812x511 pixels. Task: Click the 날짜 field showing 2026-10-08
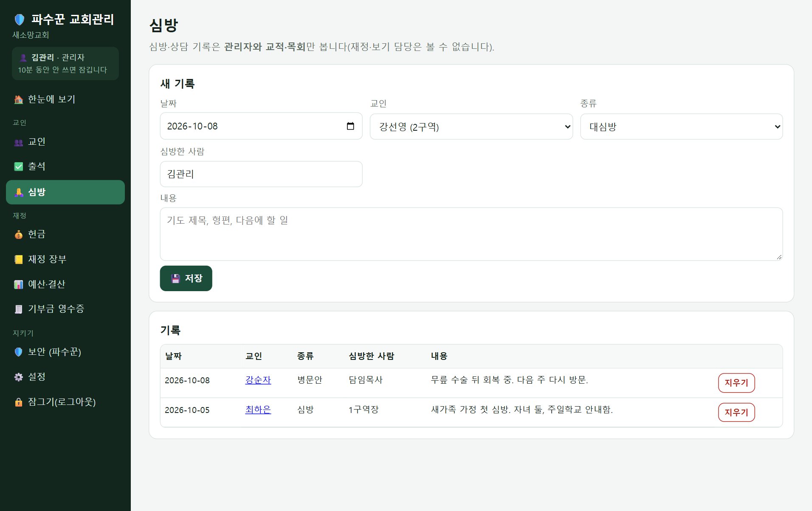[x=261, y=126]
